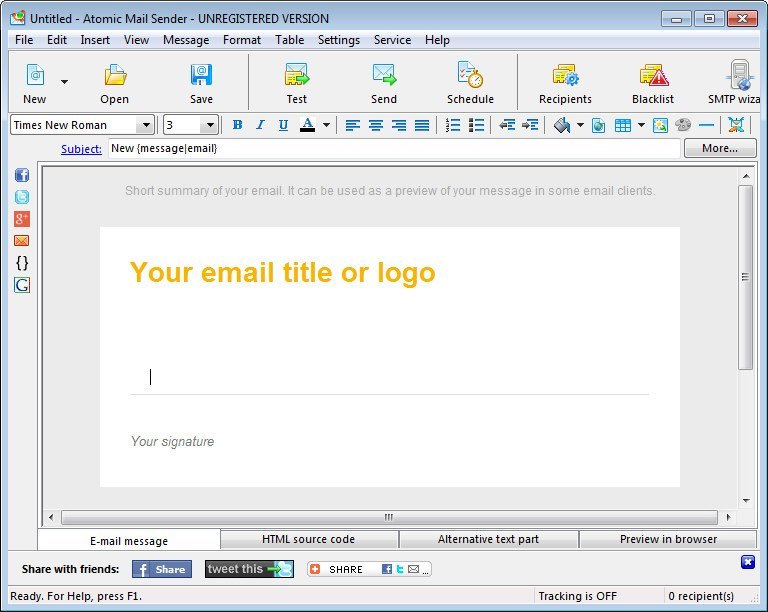
Task: Click the Subject link
Action: click(x=81, y=149)
